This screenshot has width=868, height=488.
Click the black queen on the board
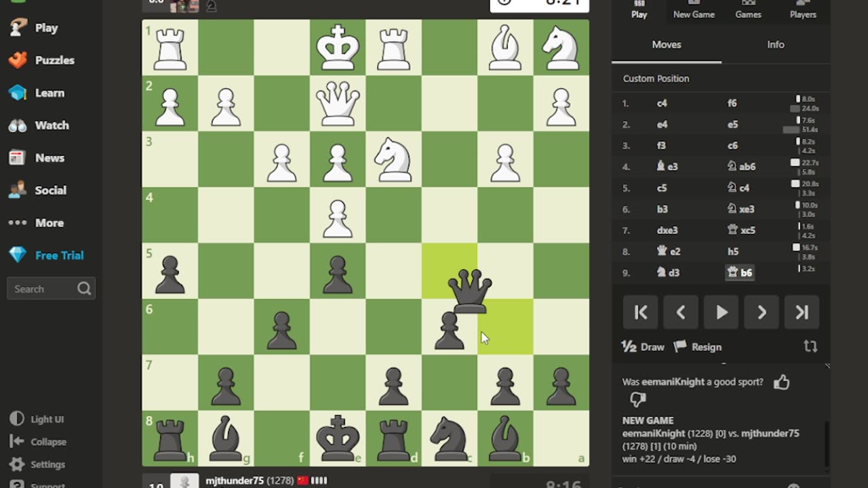pos(470,291)
